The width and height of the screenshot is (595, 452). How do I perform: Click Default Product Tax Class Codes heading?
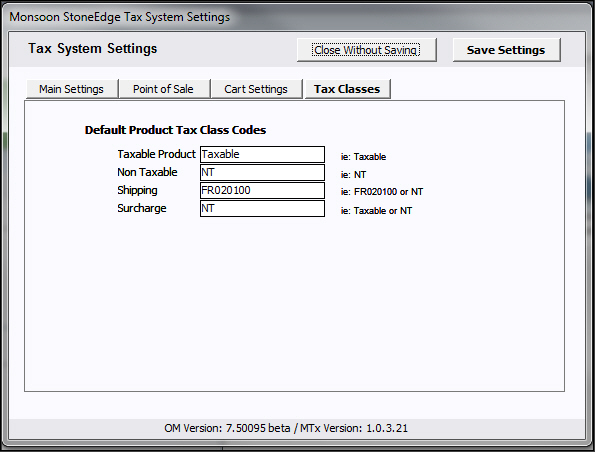point(175,130)
